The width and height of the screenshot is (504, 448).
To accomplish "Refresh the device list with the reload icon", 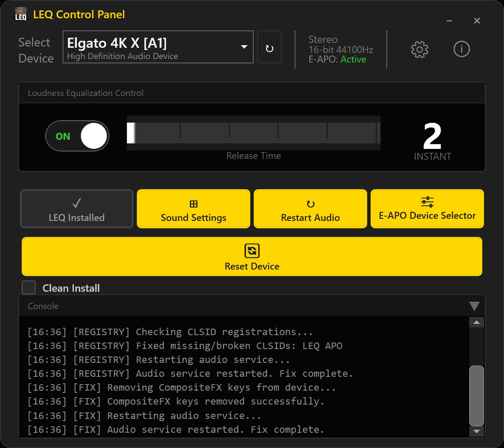I will click(269, 47).
